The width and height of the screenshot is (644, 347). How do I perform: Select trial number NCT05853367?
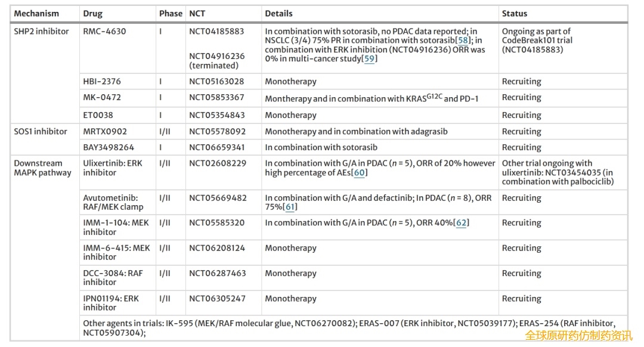pyautogui.click(x=216, y=98)
